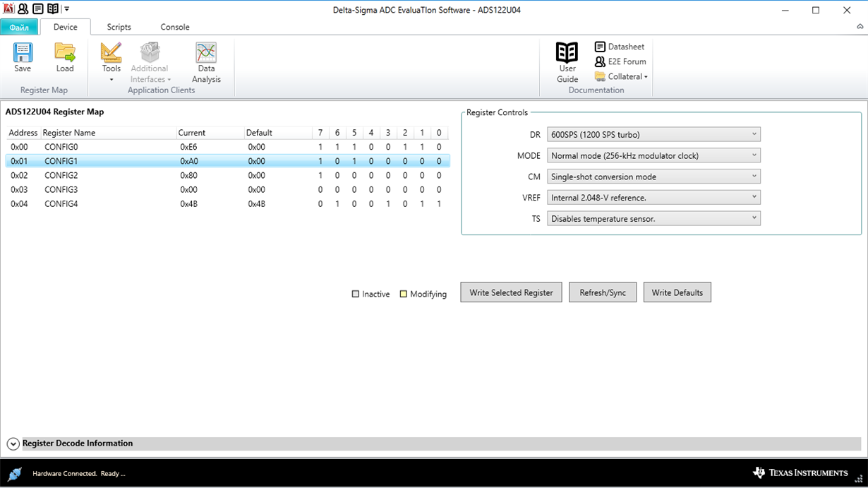This screenshot has width=868, height=488.
Task: Click the Current value 0xE6 cell
Action: (x=188, y=147)
